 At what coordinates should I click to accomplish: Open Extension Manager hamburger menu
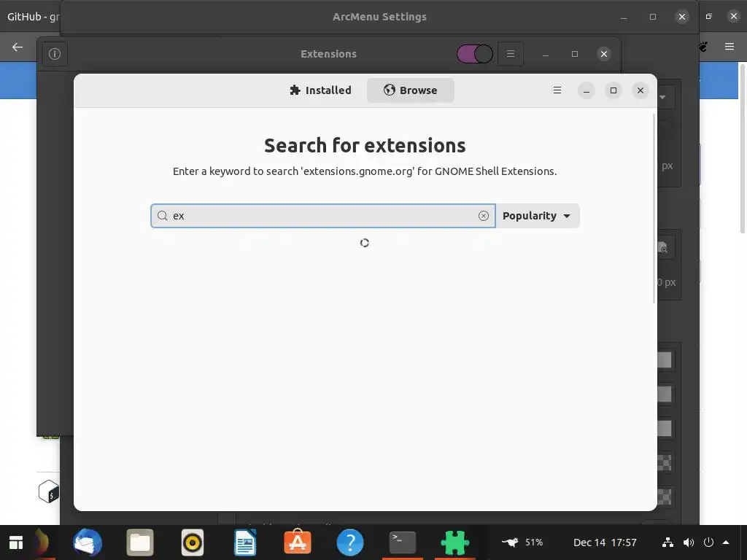click(x=557, y=90)
